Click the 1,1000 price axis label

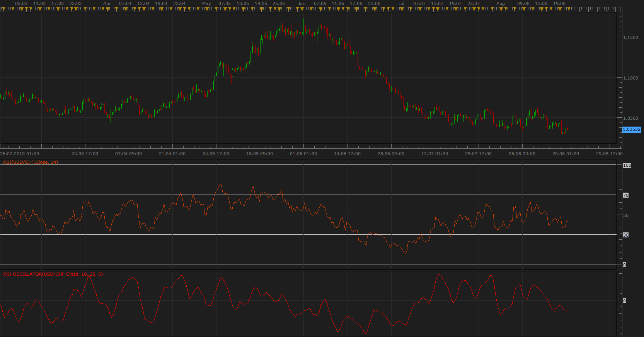(630, 78)
